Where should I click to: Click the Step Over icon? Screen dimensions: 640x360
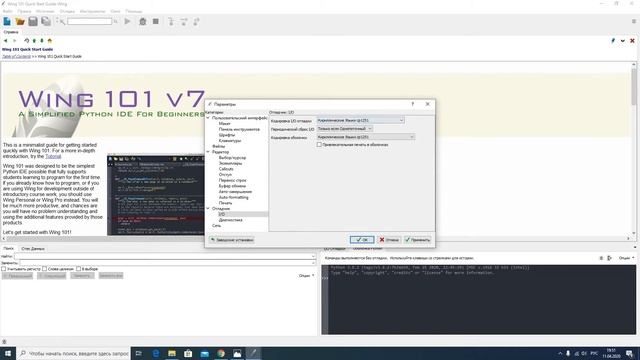coord(184,22)
